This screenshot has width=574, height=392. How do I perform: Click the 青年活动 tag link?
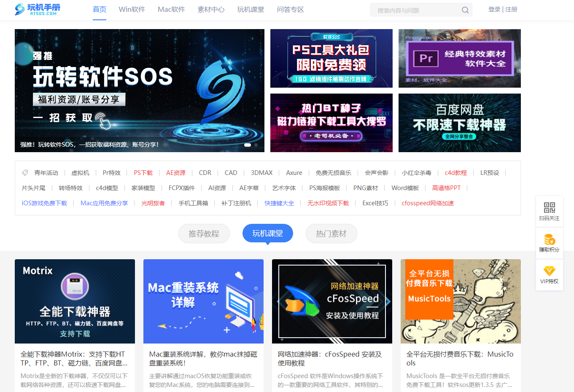pos(46,173)
